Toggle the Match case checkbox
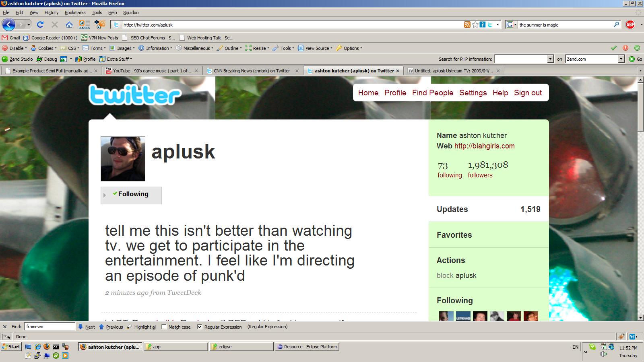The width and height of the screenshot is (644, 362). (164, 327)
